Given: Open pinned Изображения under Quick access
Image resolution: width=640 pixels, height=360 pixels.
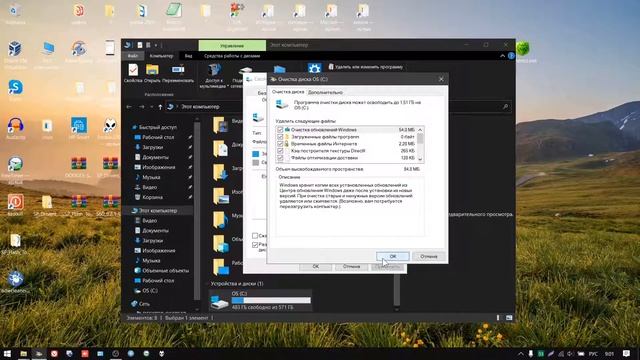Looking at the screenshot, I should click(x=159, y=167).
